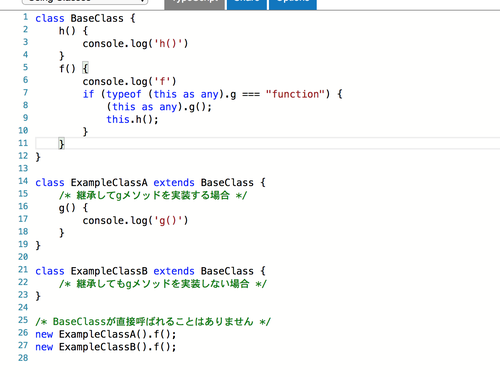500x377 pixels.
Task: Click the 'if' keyword on line 7
Action: click(x=88, y=94)
